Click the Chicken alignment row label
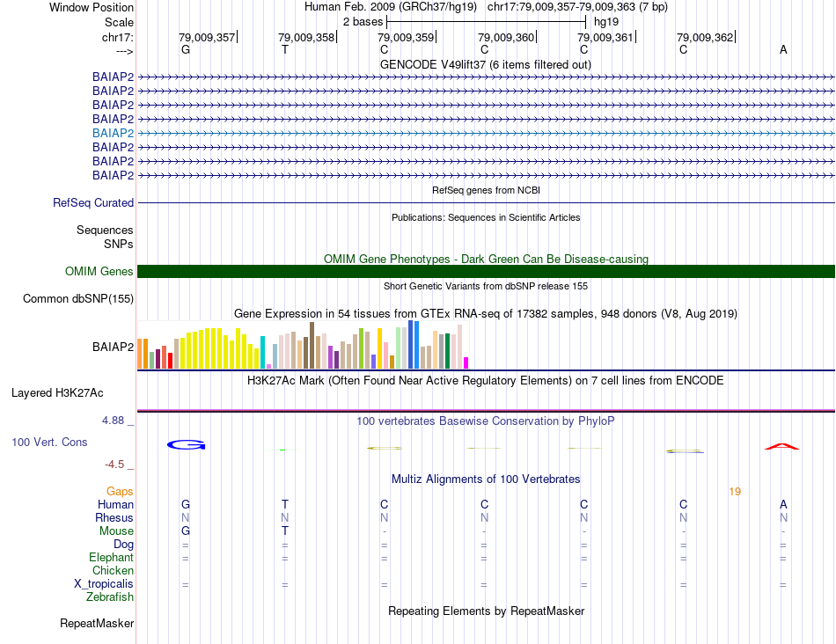The height and width of the screenshot is (644, 836). coord(113,570)
